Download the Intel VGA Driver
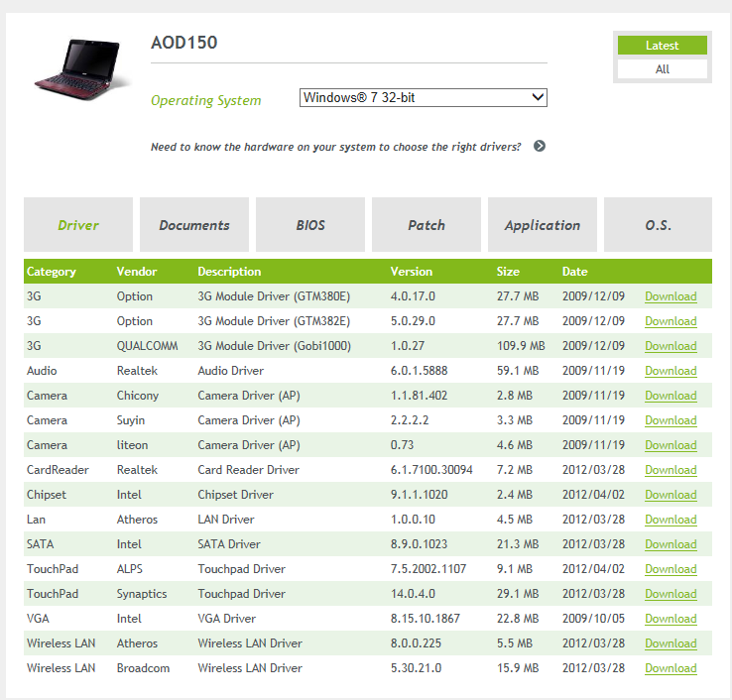Viewport: 732px width, 700px height. (671, 619)
